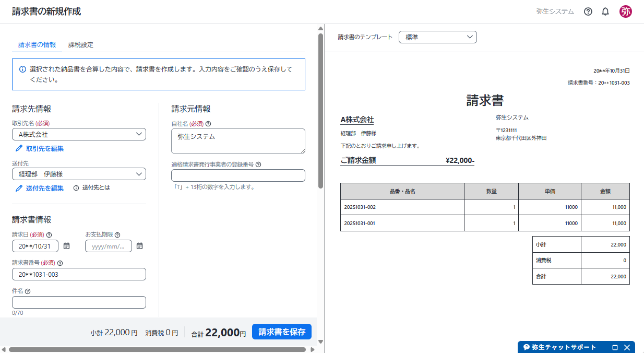This screenshot has width=644, height=353.
Task: Click the horizontal scrollbar at bottom
Action: 157,349
